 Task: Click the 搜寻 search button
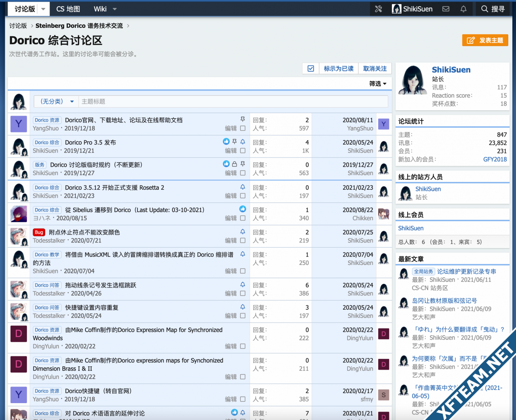click(493, 9)
